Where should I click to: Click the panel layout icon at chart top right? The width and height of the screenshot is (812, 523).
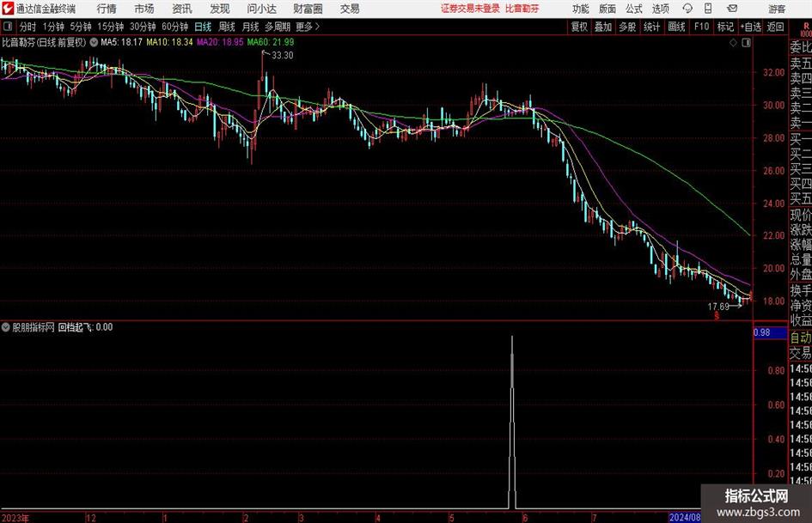(746, 42)
